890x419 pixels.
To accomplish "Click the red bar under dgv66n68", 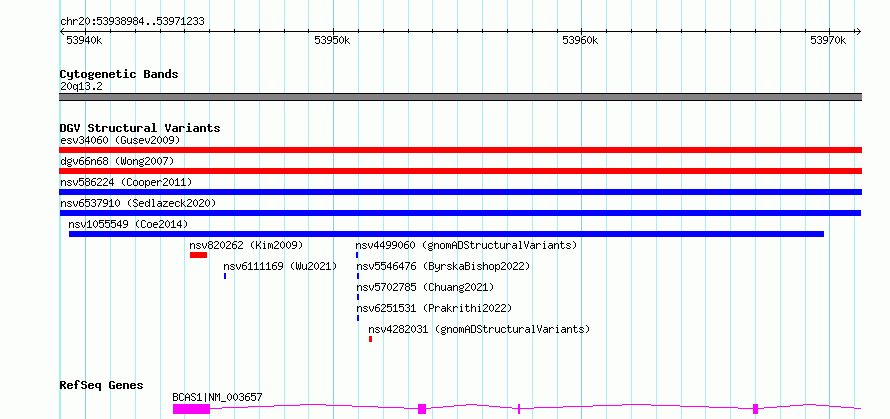I will 461,171.
